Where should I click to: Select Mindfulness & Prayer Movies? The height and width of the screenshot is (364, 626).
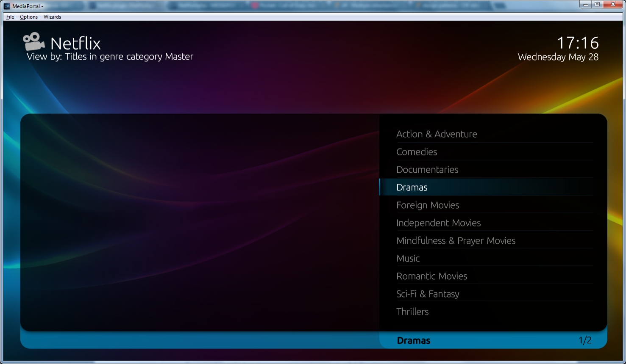(487, 241)
